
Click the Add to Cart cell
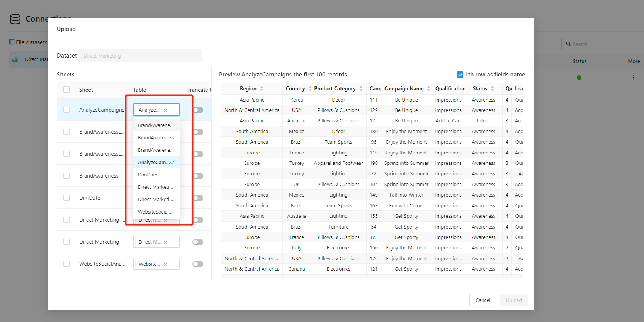click(448, 120)
